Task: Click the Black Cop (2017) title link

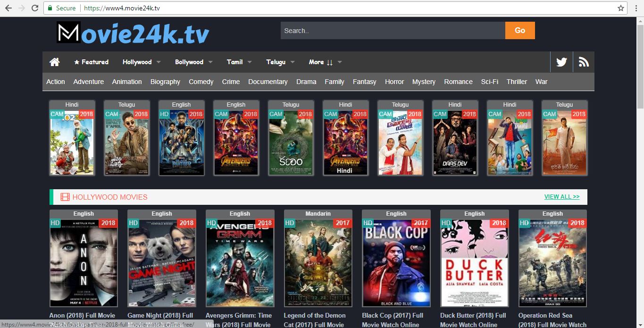Action: [393, 320]
